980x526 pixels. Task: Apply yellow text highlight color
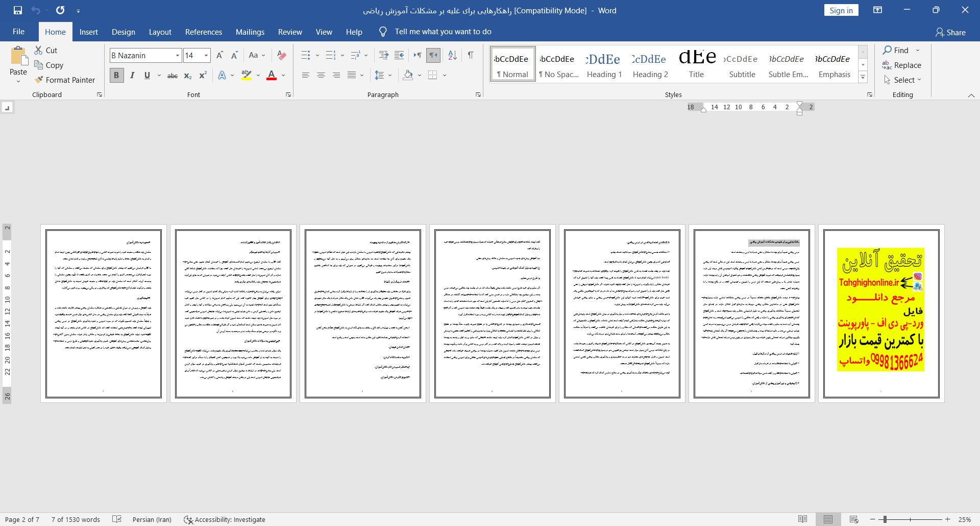(247, 76)
